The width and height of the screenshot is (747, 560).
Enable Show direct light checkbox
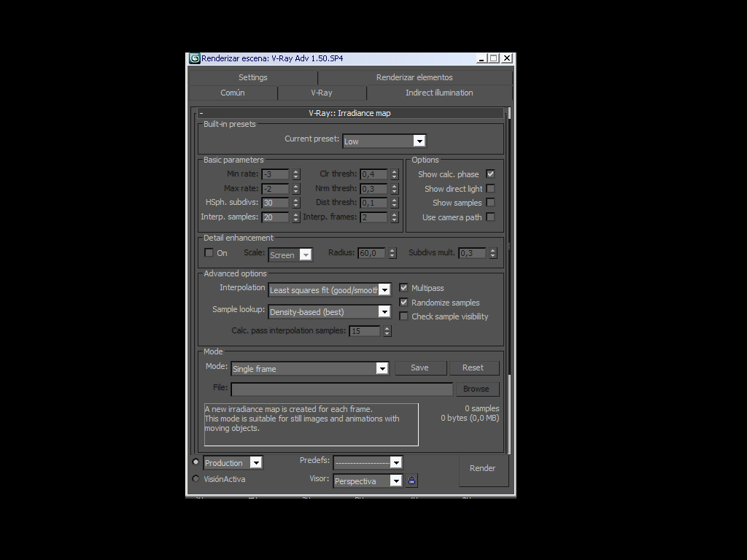(490, 189)
